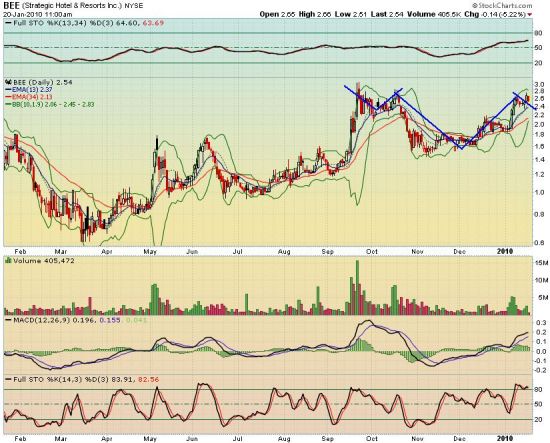This screenshot has width=550, height=443.
Task: Click the 10M volume axis label
Action: click(x=542, y=280)
